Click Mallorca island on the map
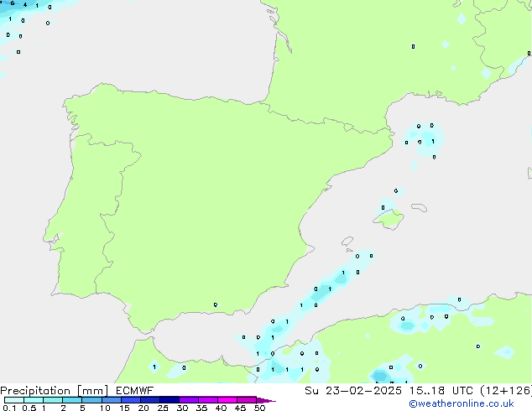Image resolution: width=532 pixels, height=411 pixels. (x=388, y=220)
